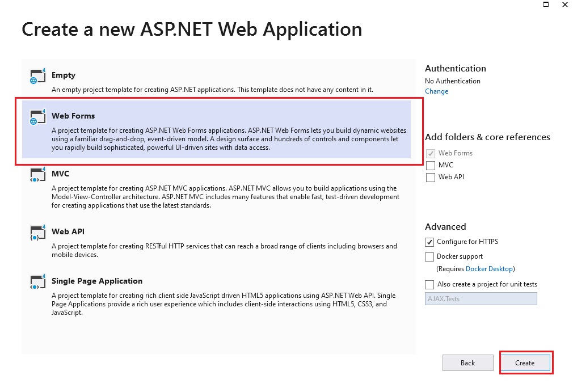Choose the Web API template title

click(68, 231)
